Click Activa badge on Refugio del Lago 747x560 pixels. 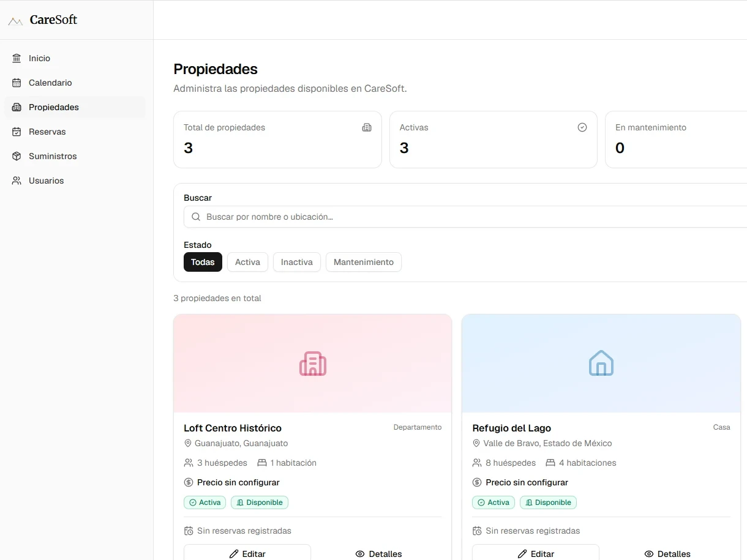tap(494, 502)
